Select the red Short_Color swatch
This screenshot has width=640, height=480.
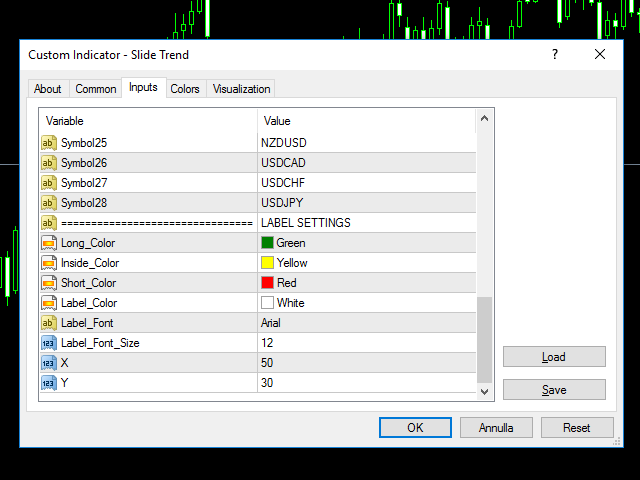click(x=267, y=283)
